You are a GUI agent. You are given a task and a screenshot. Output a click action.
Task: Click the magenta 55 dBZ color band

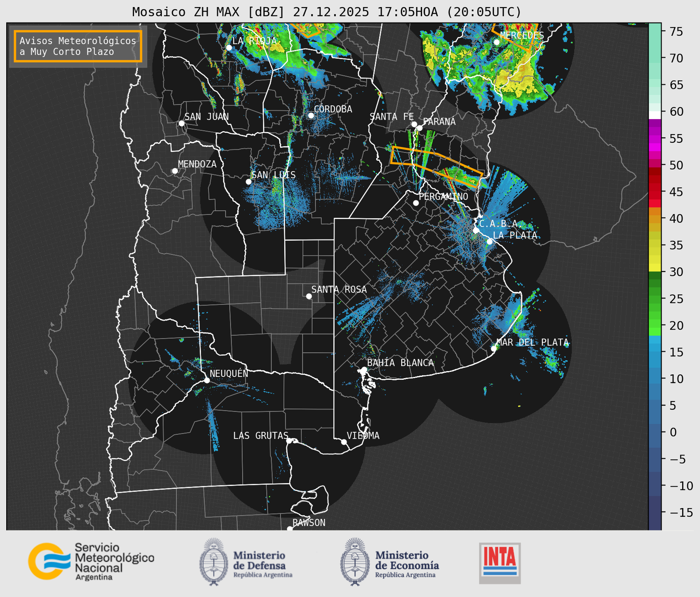pyautogui.click(x=655, y=138)
